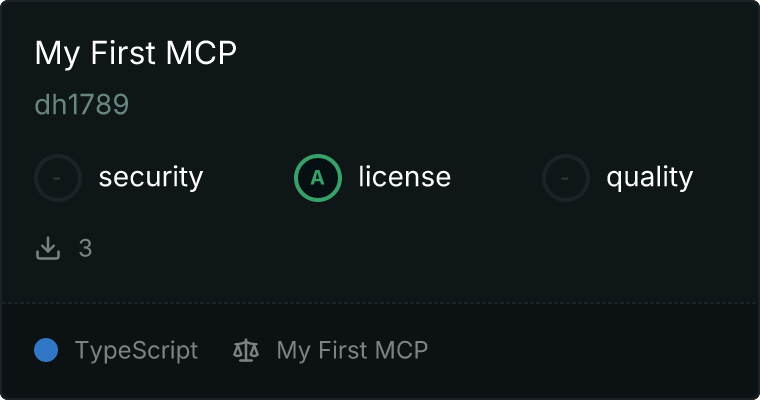The image size is (760, 400).
Task: Click the dash inside the quality circle
Action: tap(565, 178)
